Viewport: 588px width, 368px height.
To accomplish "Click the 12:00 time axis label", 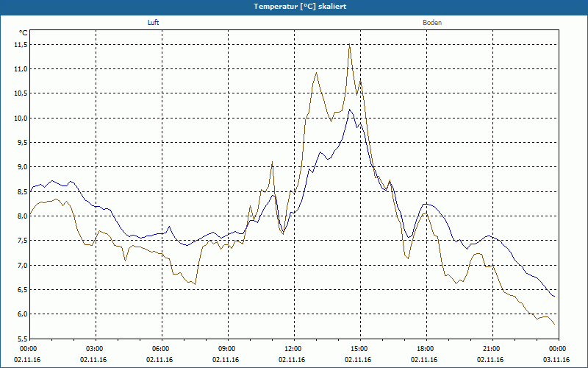I will pyautogui.click(x=293, y=349).
